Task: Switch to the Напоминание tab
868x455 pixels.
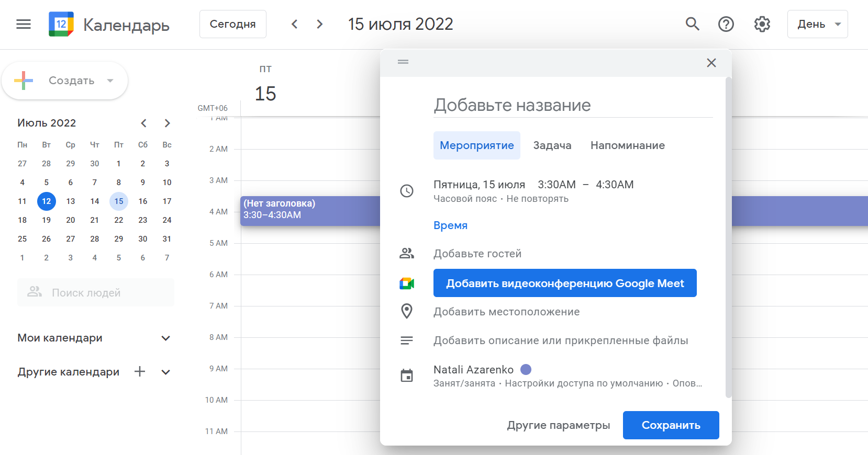Action: (x=628, y=145)
